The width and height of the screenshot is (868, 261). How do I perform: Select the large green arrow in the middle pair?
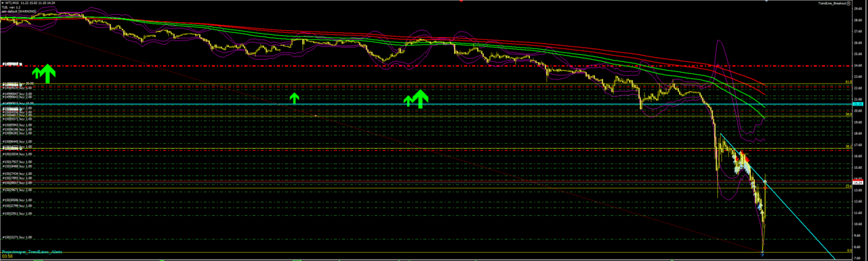tap(421, 98)
